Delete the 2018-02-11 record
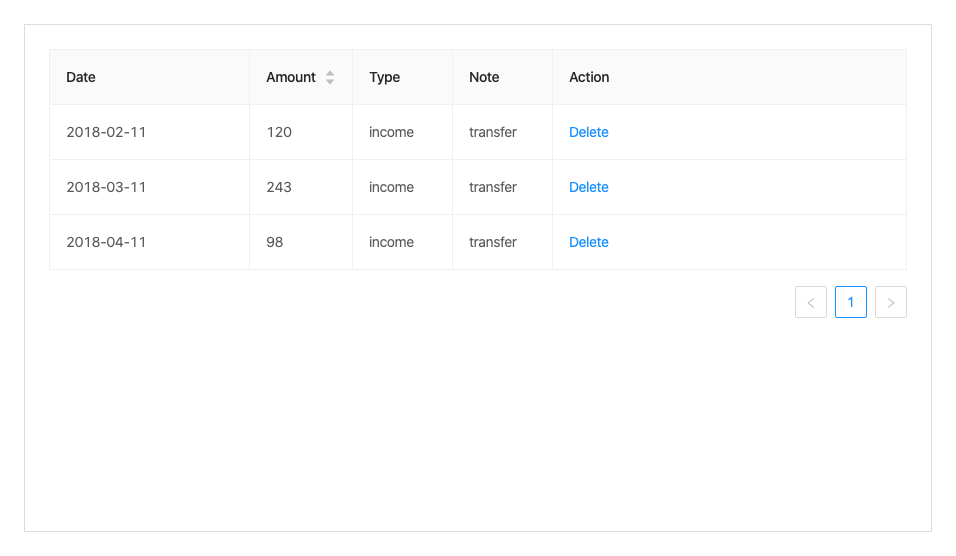The image size is (956, 556). pos(589,132)
